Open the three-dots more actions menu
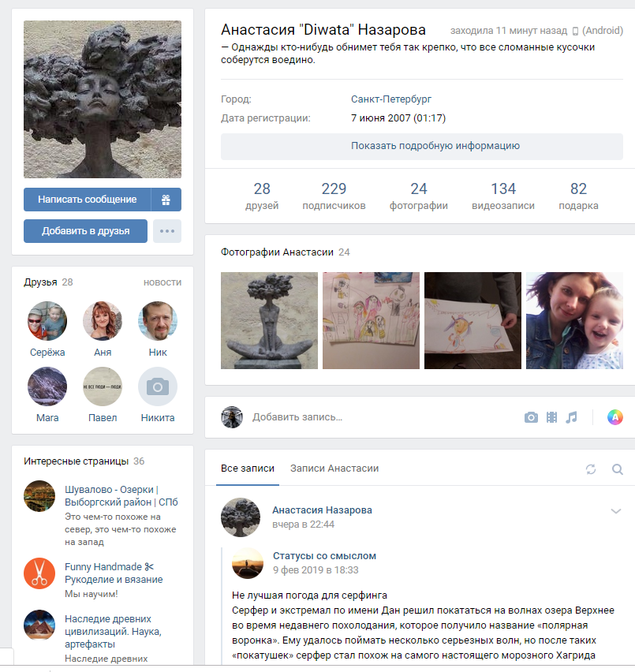 (x=167, y=231)
